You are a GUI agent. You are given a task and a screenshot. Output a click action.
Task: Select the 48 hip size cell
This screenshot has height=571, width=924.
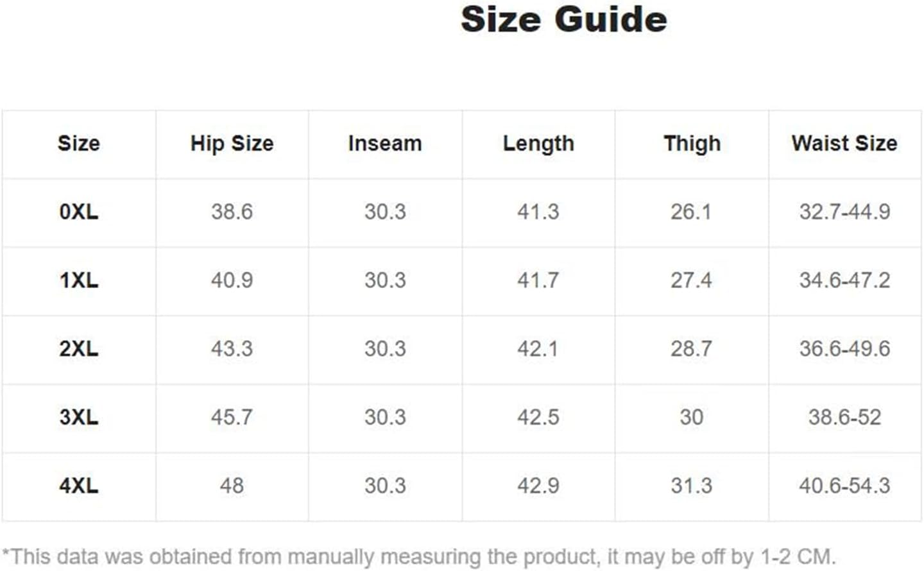pos(232,486)
